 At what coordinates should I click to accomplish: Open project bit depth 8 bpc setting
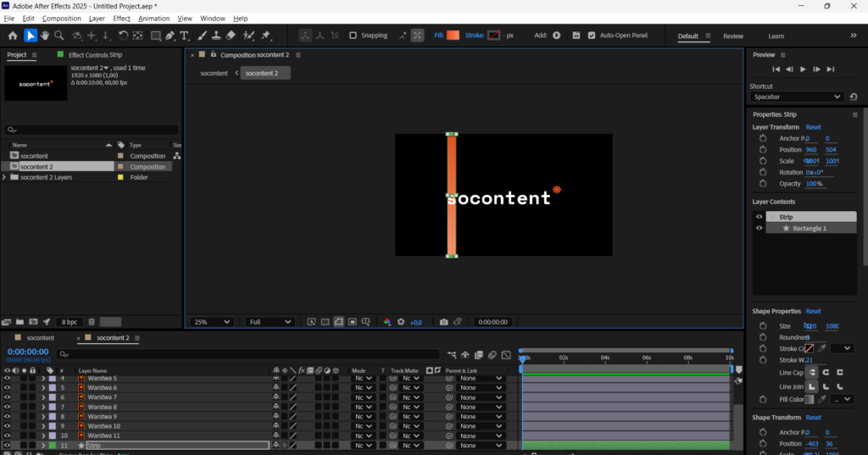[70, 322]
